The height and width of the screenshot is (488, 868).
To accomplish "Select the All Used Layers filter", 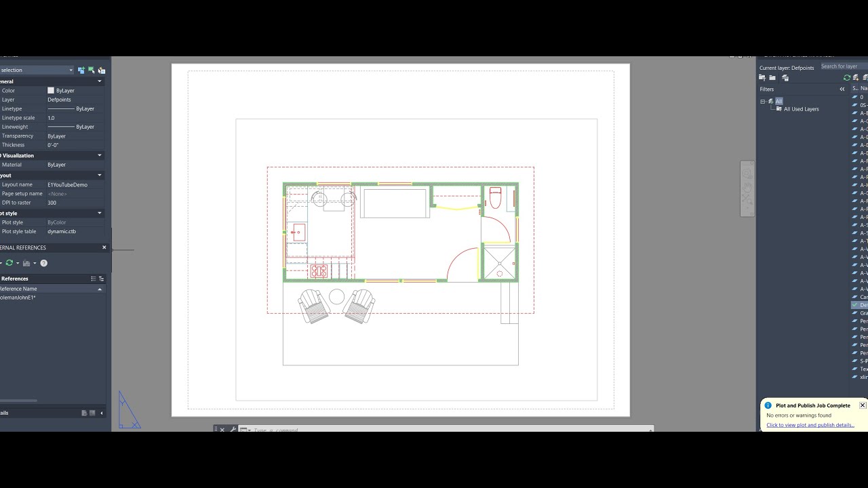I will tap(802, 109).
